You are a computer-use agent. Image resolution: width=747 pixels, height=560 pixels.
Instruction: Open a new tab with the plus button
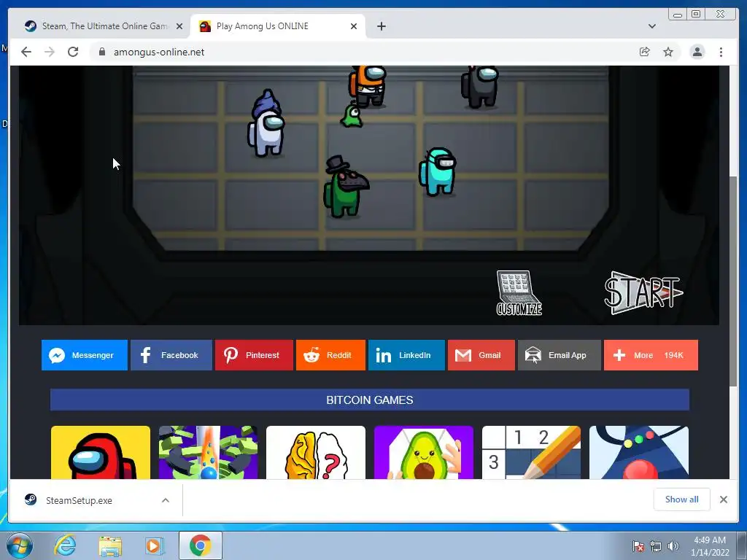click(x=381, y=26)
